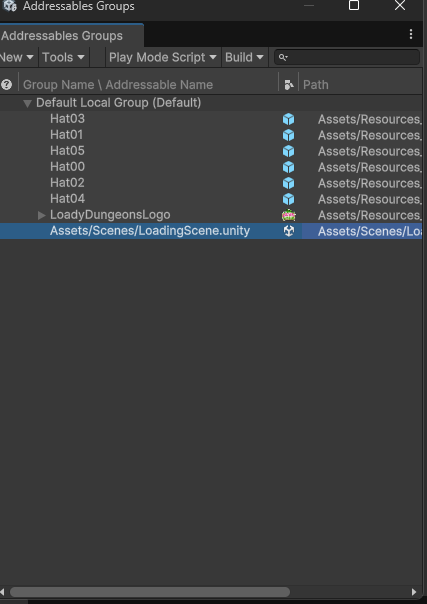This screenshot has width=427, height=604.
Task: Click the Hat05 prefab cube icon
Action: coord(288,151)
